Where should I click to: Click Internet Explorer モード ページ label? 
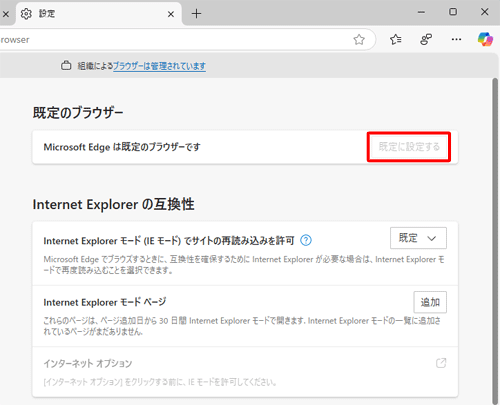tap(105, 302)
